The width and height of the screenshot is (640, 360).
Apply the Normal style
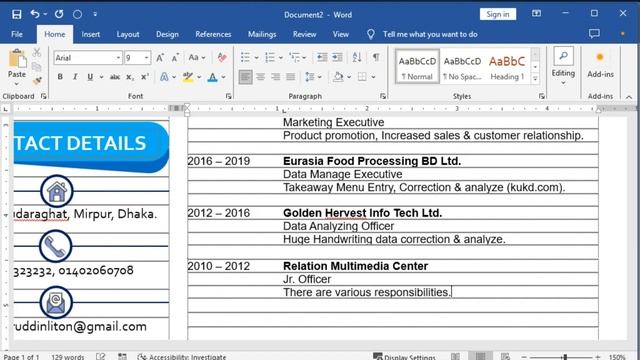click(x=417, y=67)
